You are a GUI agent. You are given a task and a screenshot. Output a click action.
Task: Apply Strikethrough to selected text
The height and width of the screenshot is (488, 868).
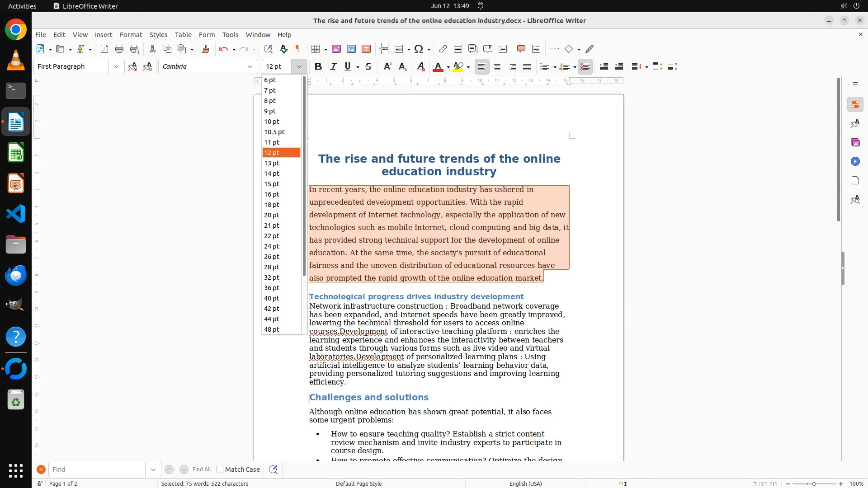pos(368,66)
